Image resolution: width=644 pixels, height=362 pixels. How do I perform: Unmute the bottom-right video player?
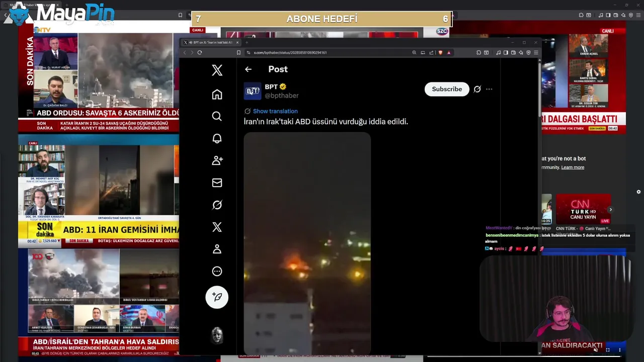point(596,350)
